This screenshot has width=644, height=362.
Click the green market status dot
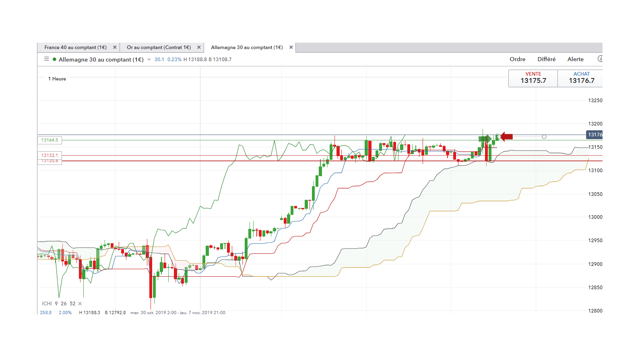[54, 60]
